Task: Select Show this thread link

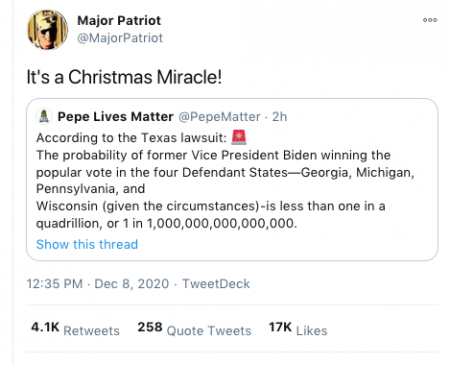Action: pyautogui.click(x=87, y=244)
